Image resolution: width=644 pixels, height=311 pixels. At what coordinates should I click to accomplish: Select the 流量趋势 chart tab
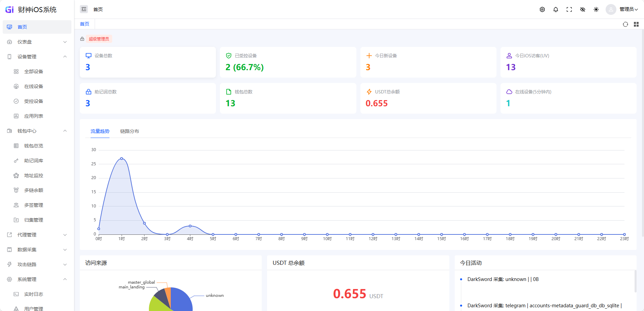[x=100, y=131]
